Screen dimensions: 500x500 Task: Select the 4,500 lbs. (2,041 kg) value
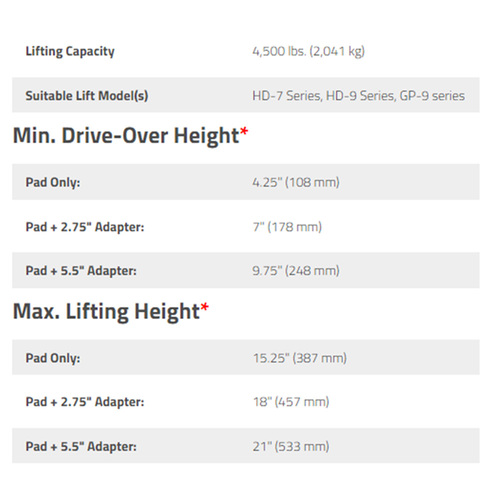309,51
